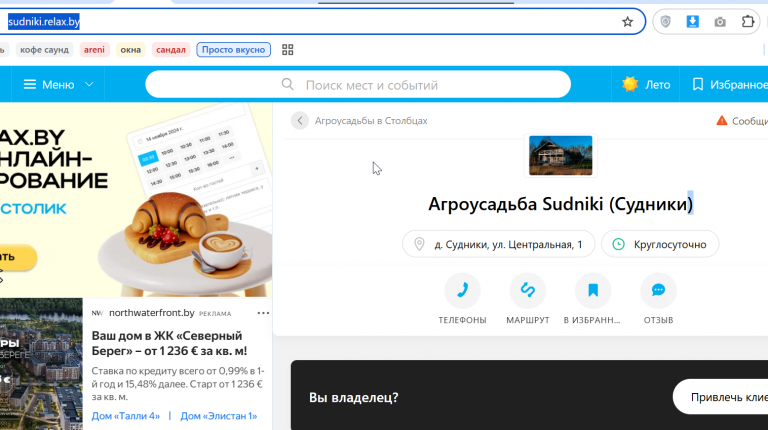This screenshot has width=768, height=430.
Task: Add to favorites with bookmark icon
Action: pos(593,290)
